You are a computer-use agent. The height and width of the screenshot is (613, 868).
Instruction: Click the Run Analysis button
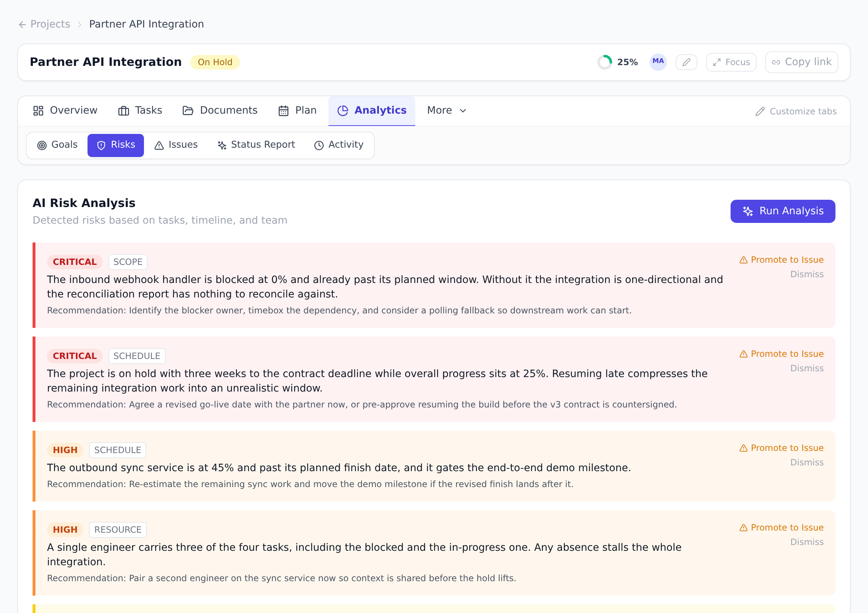[x=783, y=211]
